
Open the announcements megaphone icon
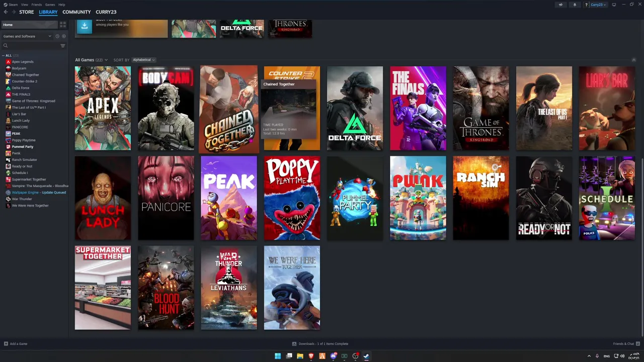(560, 5)
